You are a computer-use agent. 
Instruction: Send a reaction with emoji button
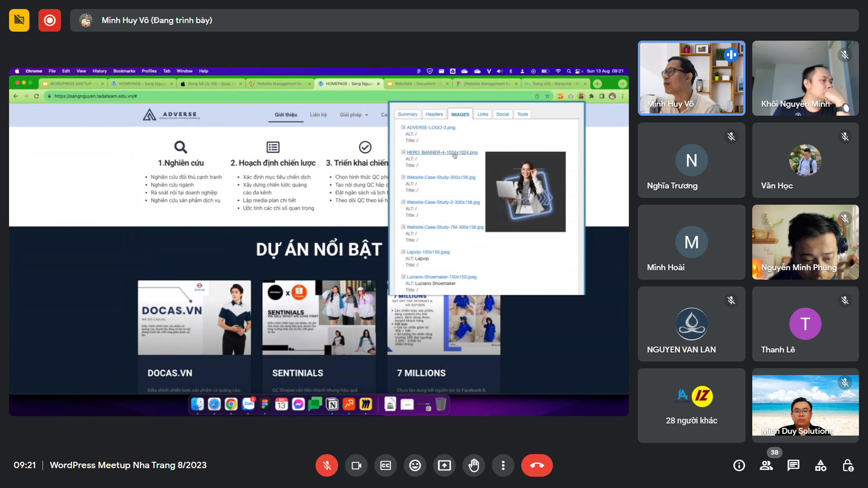click(415, 465)
